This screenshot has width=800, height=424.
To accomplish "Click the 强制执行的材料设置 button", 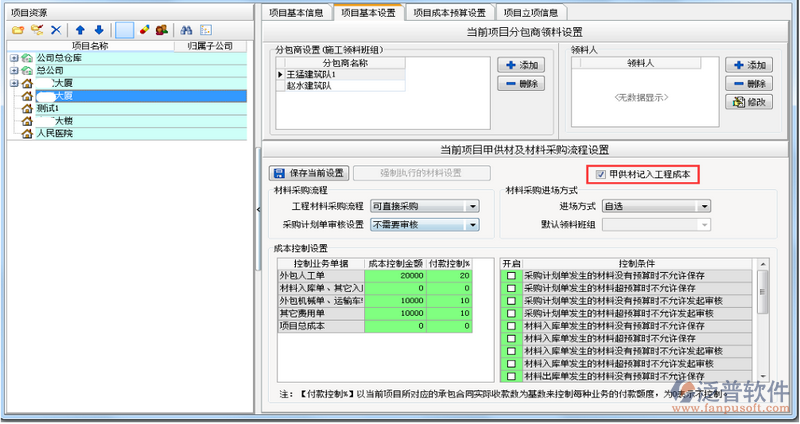I will pyautogui.click(x=421, y=173).
